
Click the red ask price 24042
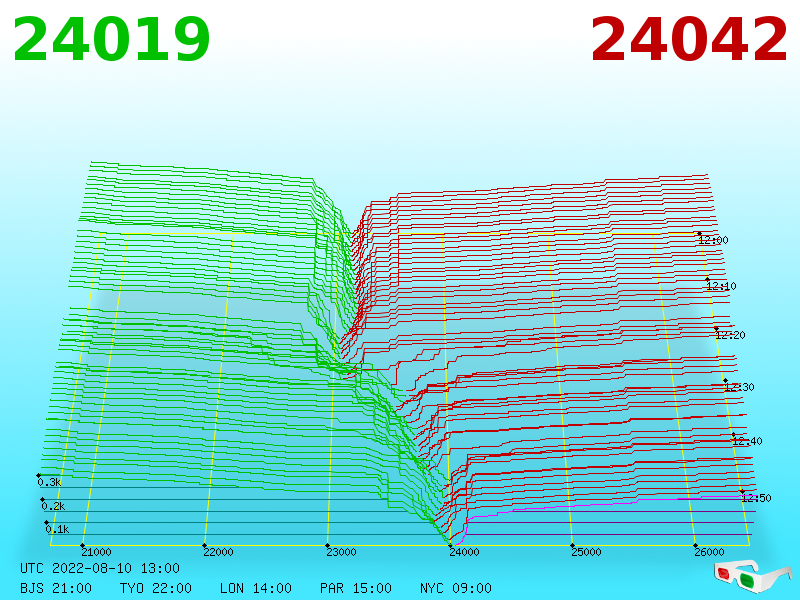tap(689, 40)
